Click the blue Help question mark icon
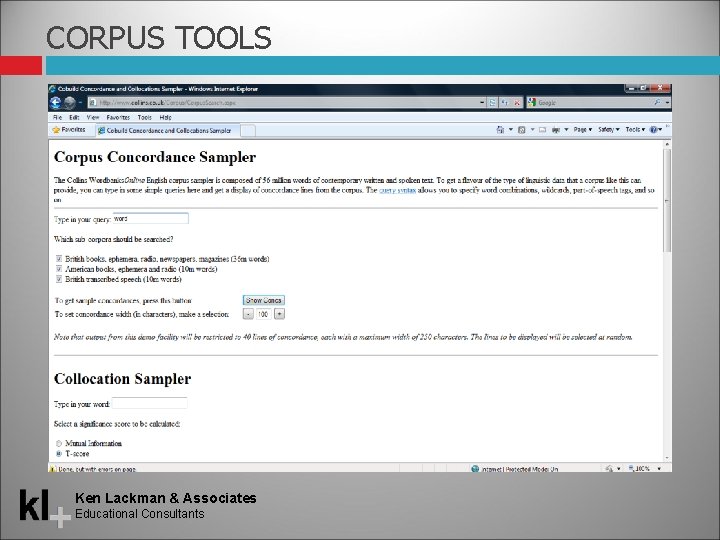This screenshot has width=720, height=540. pos(653,130)
